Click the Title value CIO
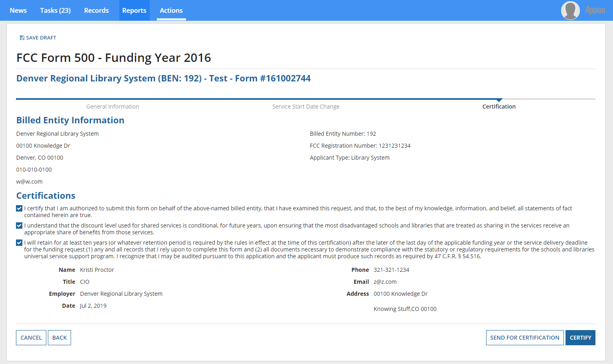This screenshot has width=613, height=364. coord(85,282)
